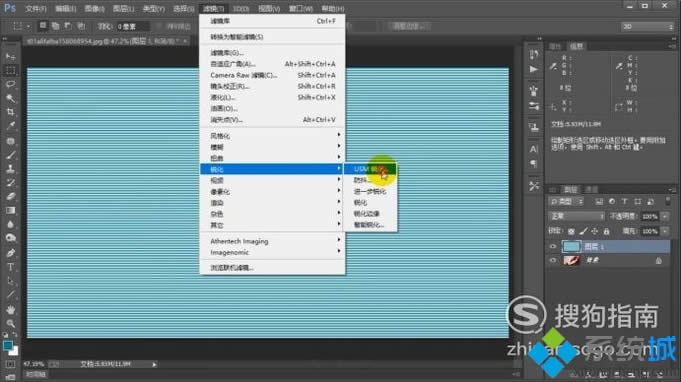The width and height of the screenshot is (681, 382).
Task: Select the Lasso tool
Action: click(x=10, y=84)
